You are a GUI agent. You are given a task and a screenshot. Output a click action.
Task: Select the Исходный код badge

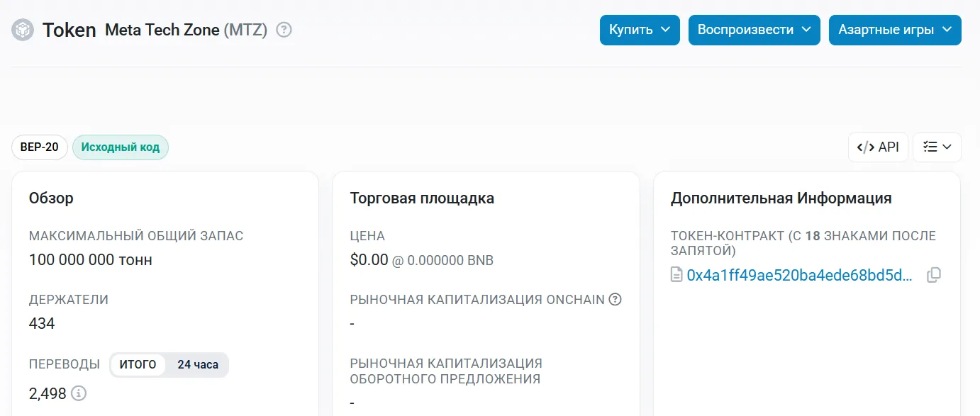click(x=121, y=147)
